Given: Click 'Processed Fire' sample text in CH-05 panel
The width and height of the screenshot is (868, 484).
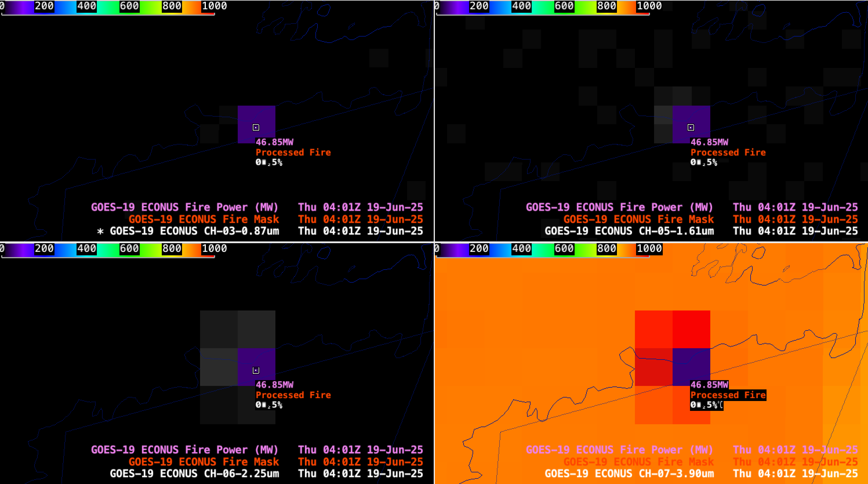Looking at the screenshot, I should point(728,152).
